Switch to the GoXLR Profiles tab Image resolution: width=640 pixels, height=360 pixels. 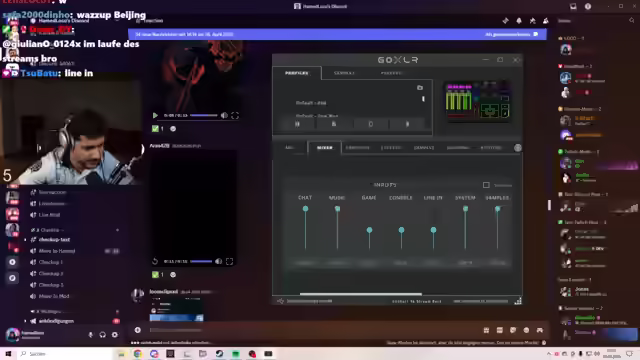coord(297,73)
